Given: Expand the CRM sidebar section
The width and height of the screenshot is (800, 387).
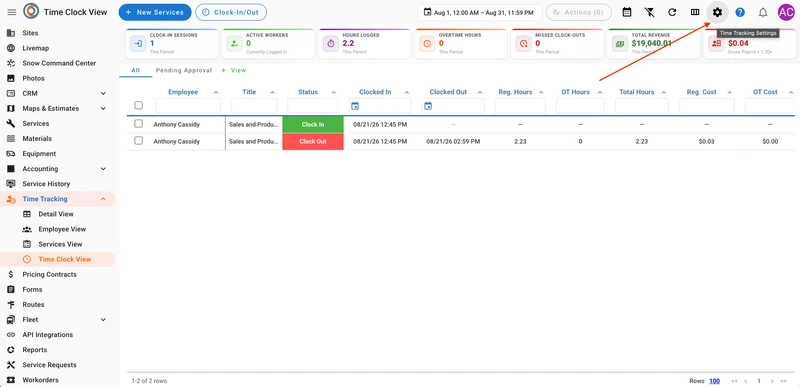Looking at the screenshot, I should click(x=103, y=93).
